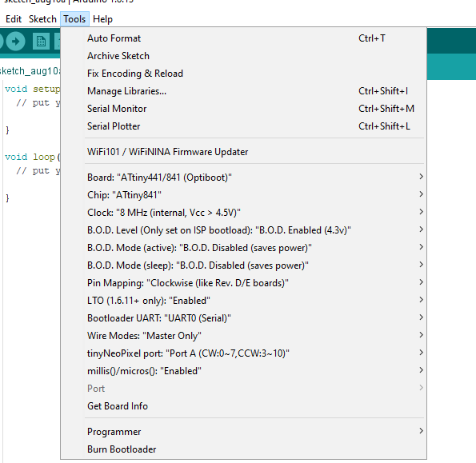Open the Help menu

102,19
